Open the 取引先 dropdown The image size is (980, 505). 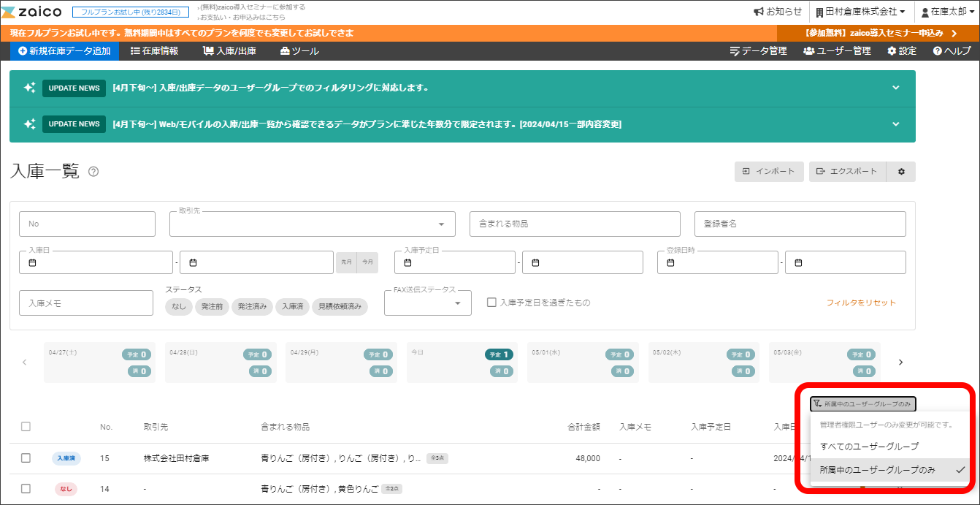tap(312, 224)
